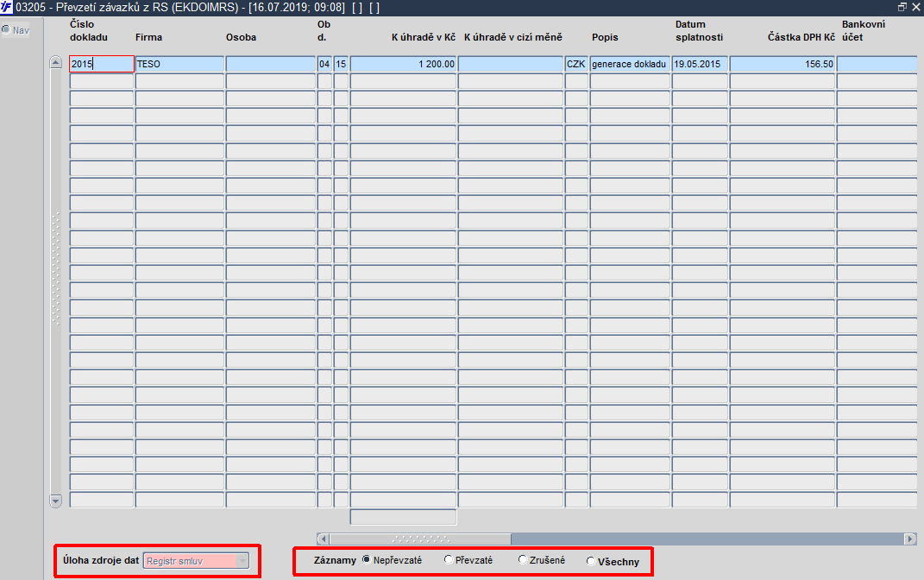
Task: Click the K úhradě v Kč column header
Action: [424, 37]
